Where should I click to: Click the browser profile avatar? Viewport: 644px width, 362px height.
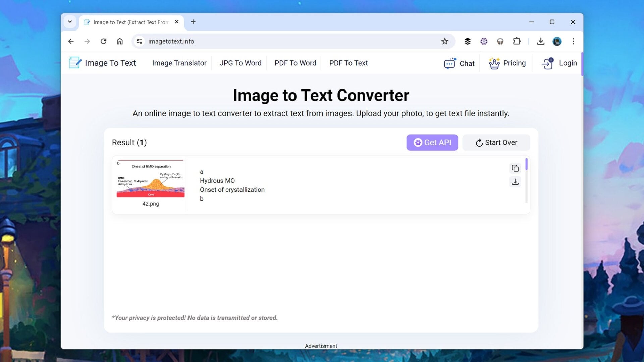tap(556, 41)
